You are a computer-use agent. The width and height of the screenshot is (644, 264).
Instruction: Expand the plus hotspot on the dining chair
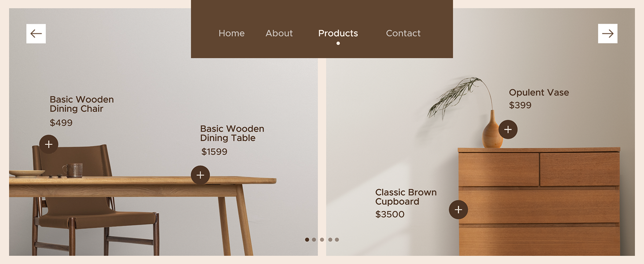pyautogui.click(x=49, y=144)
